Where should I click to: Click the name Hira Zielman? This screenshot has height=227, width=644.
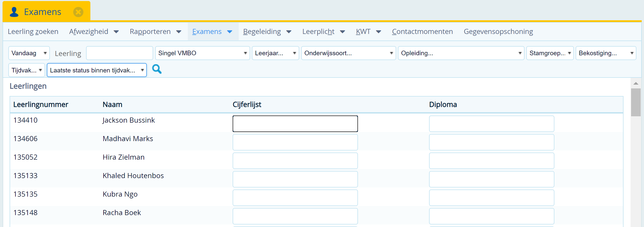(124, 157)
